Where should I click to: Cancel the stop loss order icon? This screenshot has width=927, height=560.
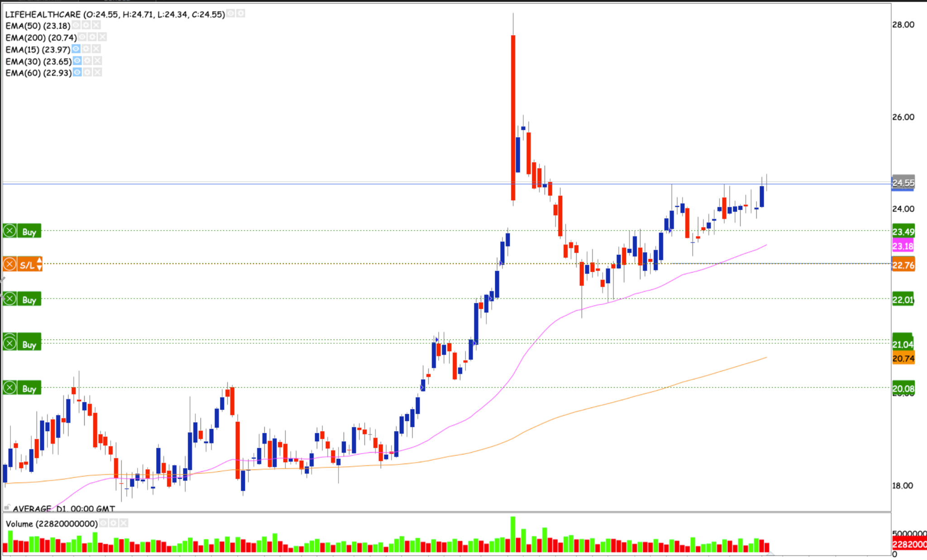pos(10,264)
